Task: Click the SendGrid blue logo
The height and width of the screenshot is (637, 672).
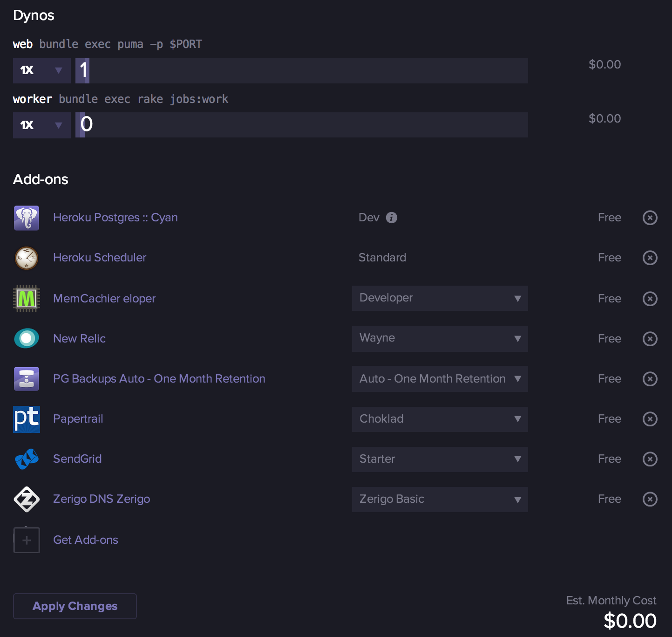Action: 27,459
